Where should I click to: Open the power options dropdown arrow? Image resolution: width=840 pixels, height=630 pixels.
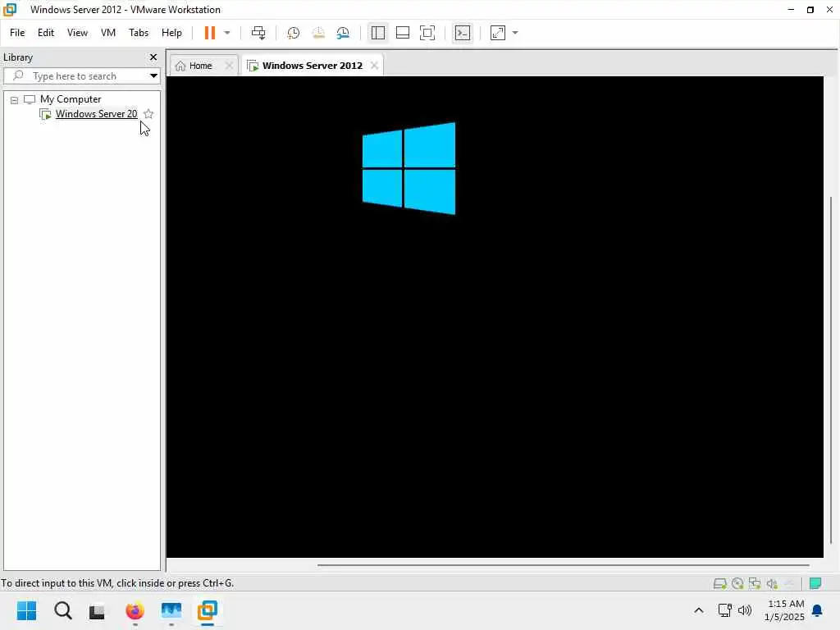click(x=227, y=33)
